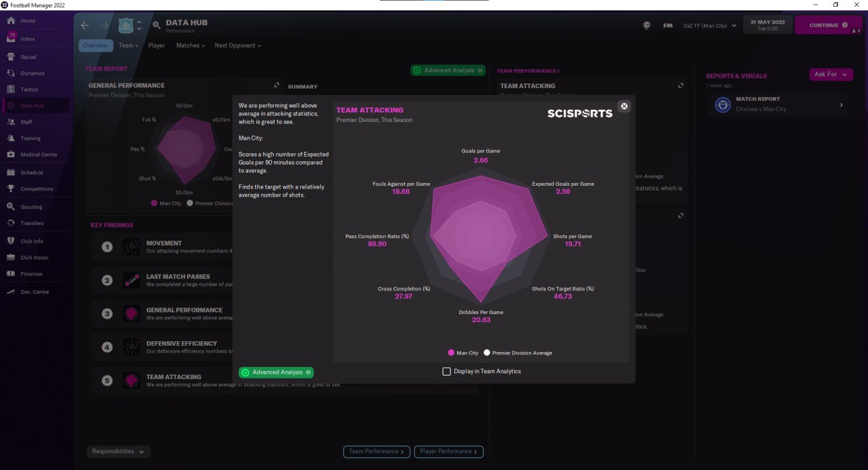This screenshot has width=868, height=470.
Task: Click the Pass Completion Ratio value 89.90
Action: tap(377, 244)
